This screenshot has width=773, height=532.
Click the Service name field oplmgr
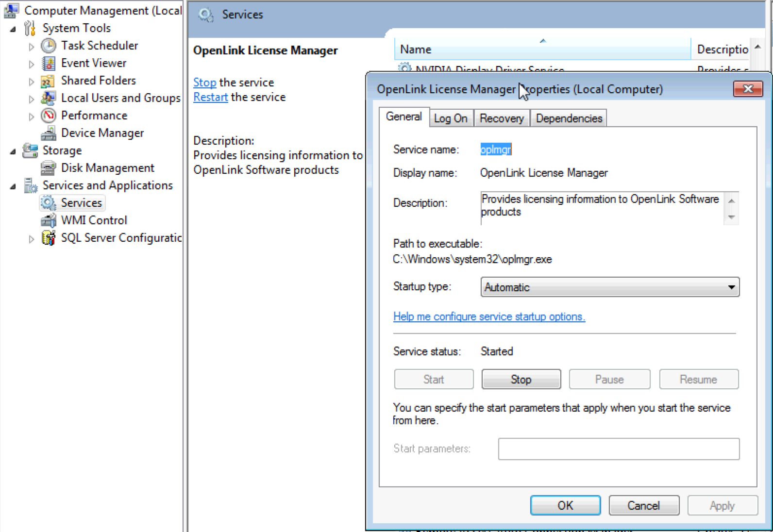click(x=496, y=150)
